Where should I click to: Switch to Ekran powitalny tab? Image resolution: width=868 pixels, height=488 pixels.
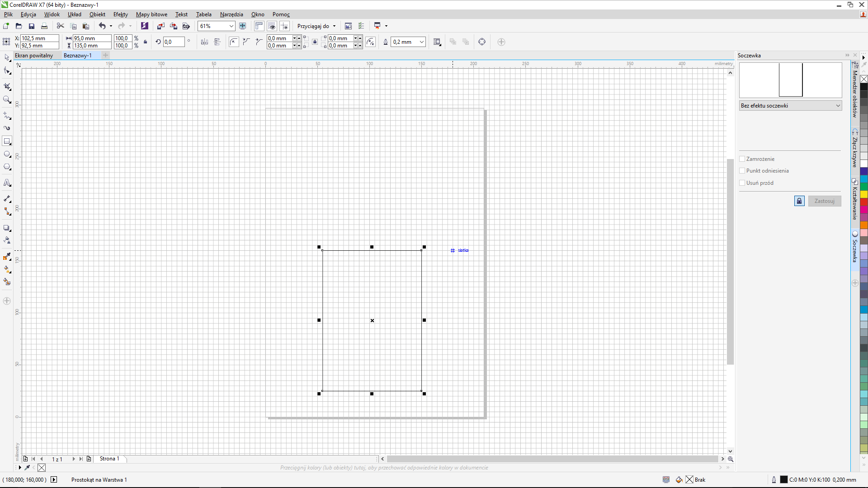[x=34, y=56]
